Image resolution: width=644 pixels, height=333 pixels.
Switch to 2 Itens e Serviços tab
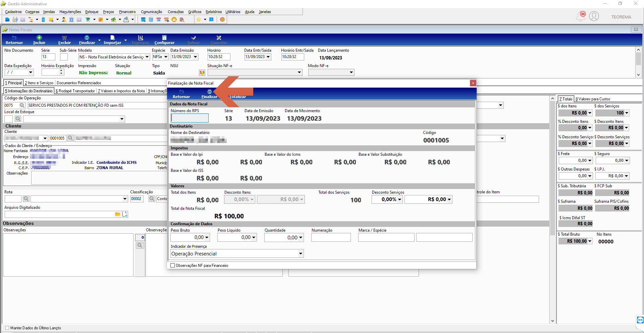pyautogui.click(x=39, y=83)
